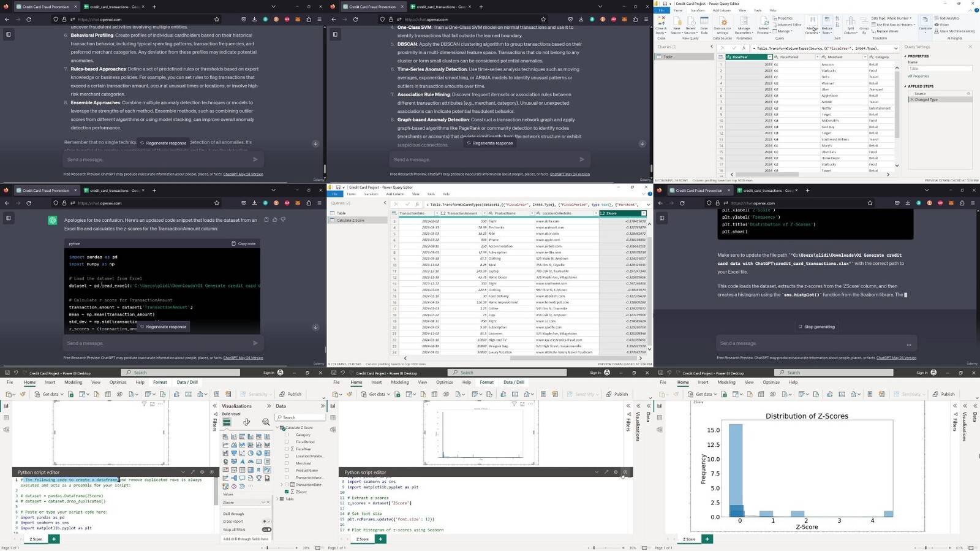Open Merchant column filter dropdown in top-right
Image resolution: width=980 pixels, height=551 pixels.
click(865, 57)
